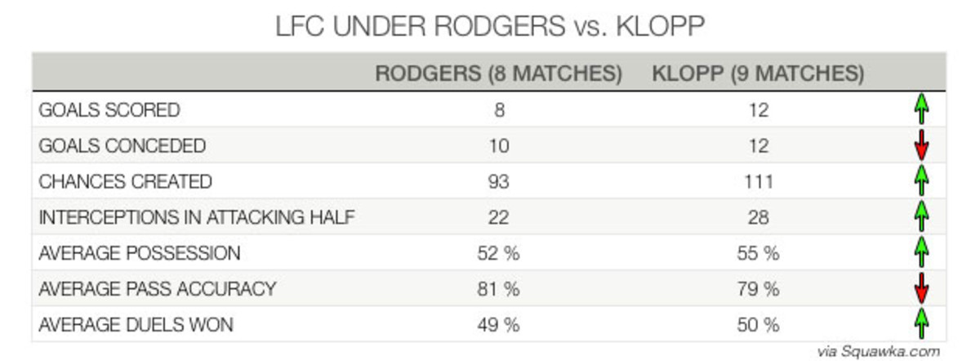Click the green arrow for Average Possession
The image size is (980, 361).
pos(921,253)
